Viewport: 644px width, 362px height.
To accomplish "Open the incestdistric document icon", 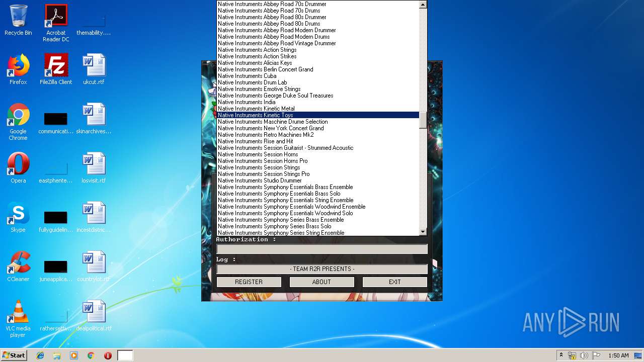I will pos(94,217).
